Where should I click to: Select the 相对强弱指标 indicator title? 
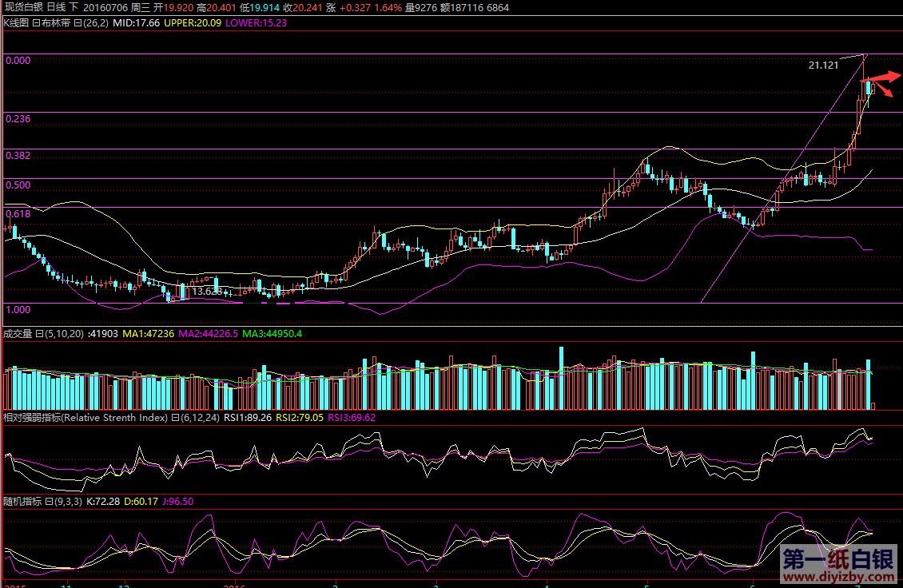(x=32, y=417)
